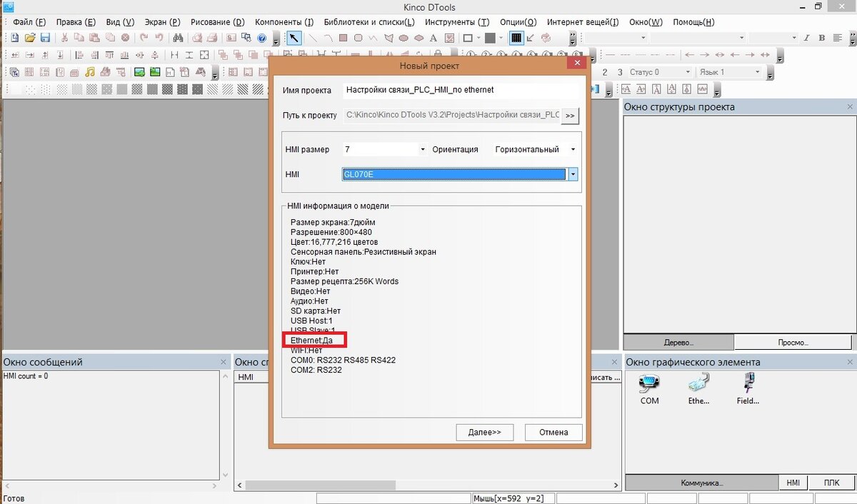The width and height of the screenshot is (857, 504).
Task: Open the Правка menu
Action: pyautogui.click(x=76, y=22)
